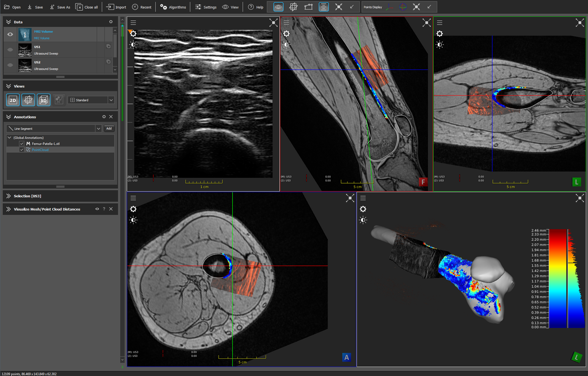This screenshot has height=376, width=588.
Task: Uncheck the Femur-Patella-L.stl annotation checkbox
Action: 22,144
